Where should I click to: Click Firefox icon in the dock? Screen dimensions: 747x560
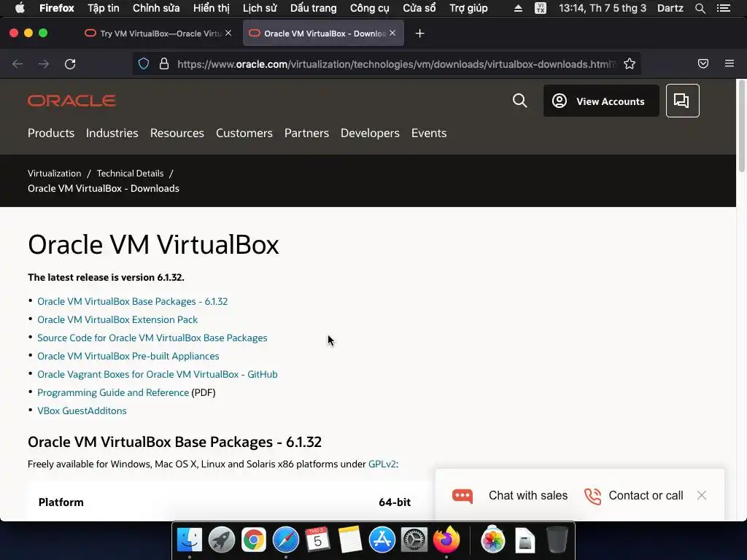pyautogui.click(x=446, y=540)
